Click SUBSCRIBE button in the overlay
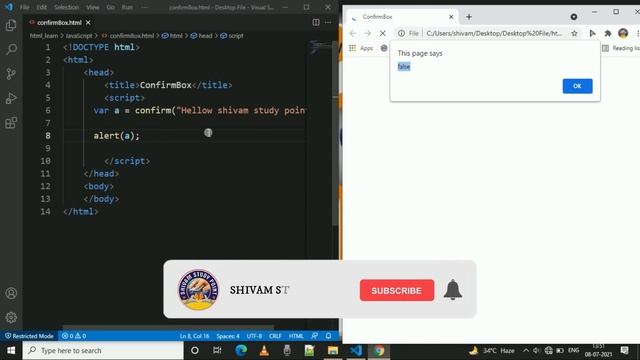The width and height of the screenshot is (640, 360). coord(397,291)
